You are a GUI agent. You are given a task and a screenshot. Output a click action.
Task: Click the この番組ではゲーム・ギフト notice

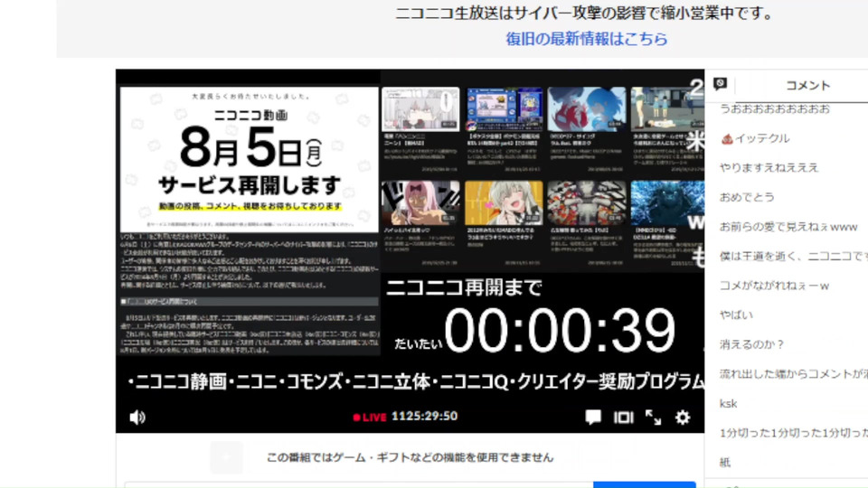(410, 457)
